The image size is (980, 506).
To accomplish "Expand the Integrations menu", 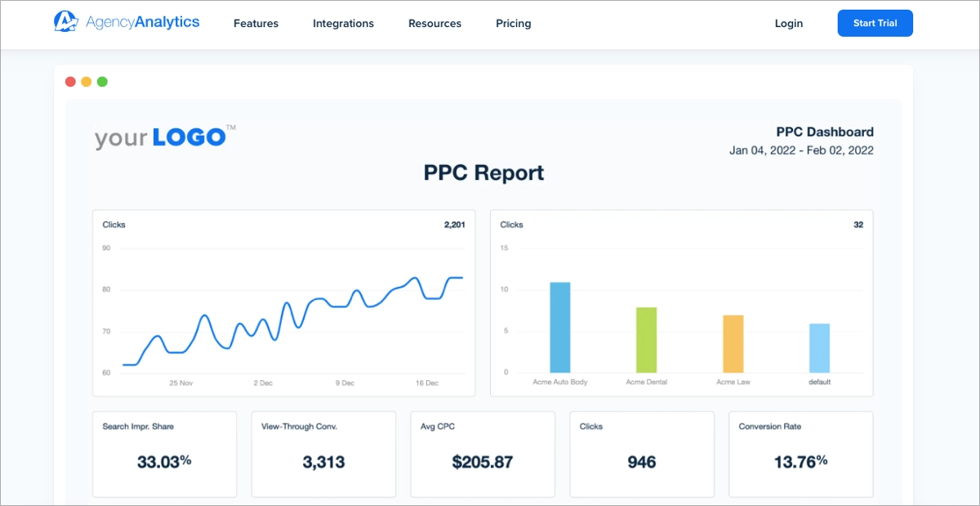I will click(343, 23).
